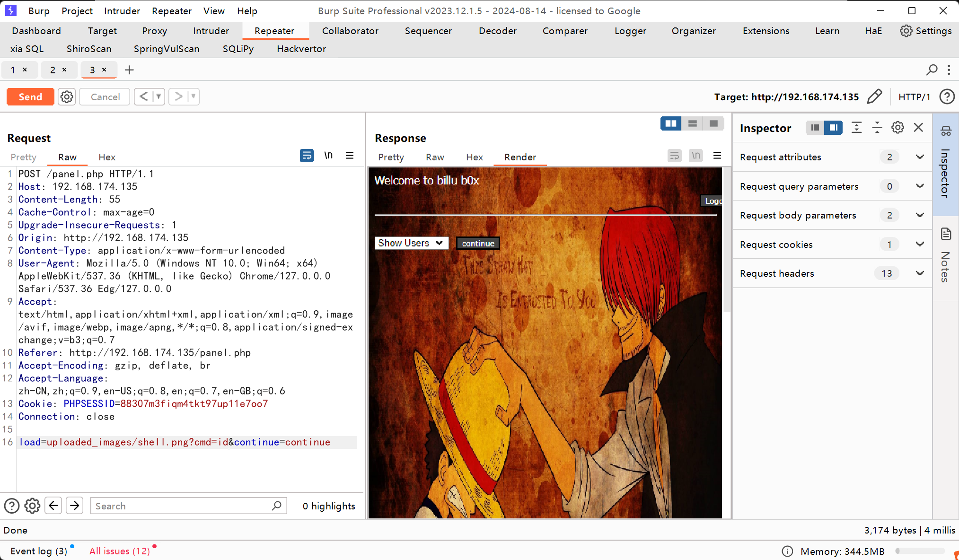
Task: Open the Hackvertor extension tab
Action: [301, 49]
